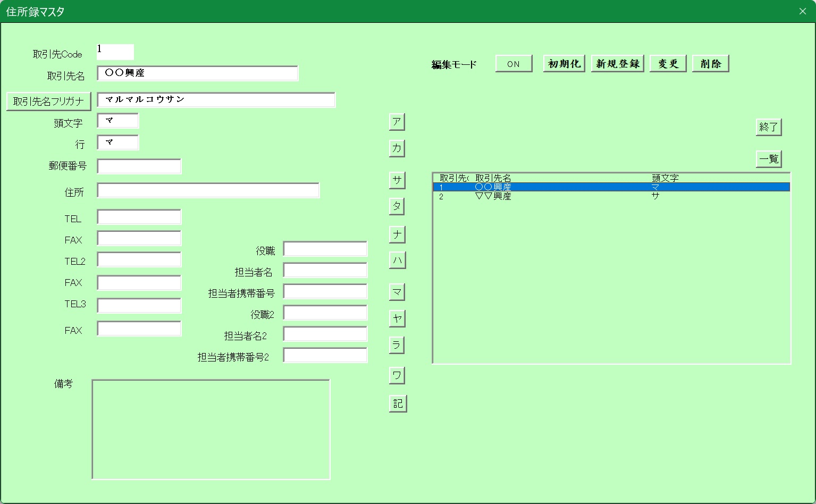
Task: Click the 初期化 reset button
Action: point(564,64)
